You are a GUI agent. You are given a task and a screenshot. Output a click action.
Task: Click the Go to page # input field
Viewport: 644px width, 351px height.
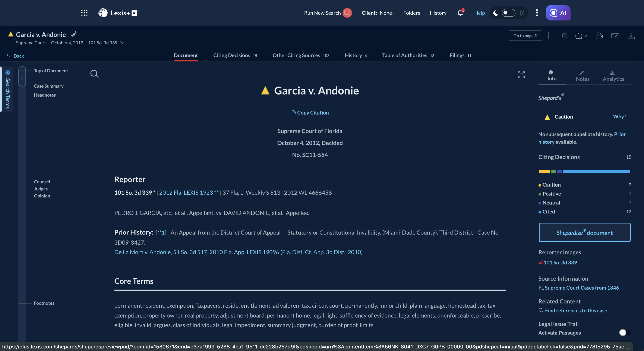pos(525,36)
